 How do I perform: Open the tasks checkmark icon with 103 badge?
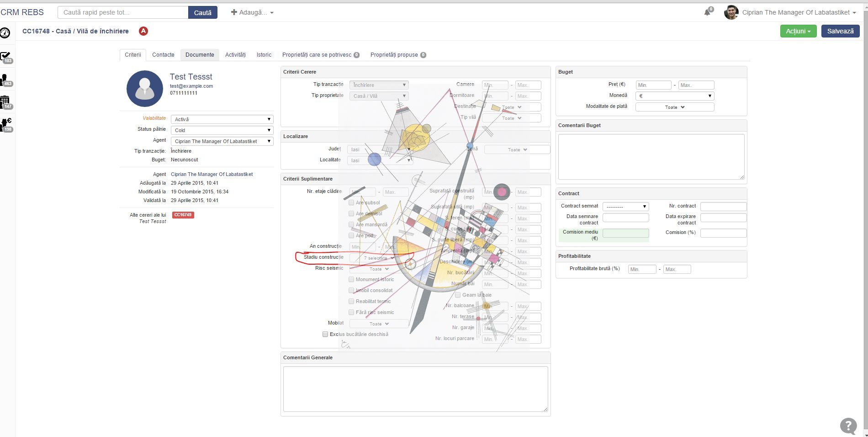(x=5, y=57)
